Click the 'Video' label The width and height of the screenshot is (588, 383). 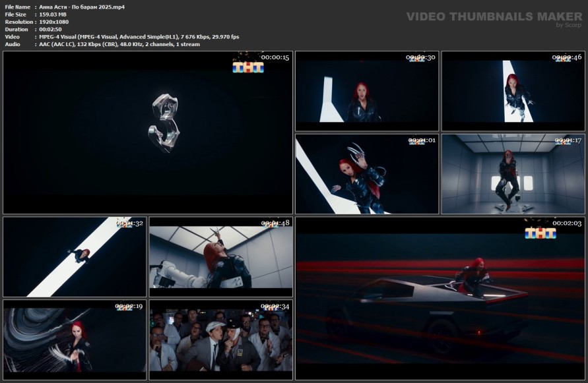point(13,37)
